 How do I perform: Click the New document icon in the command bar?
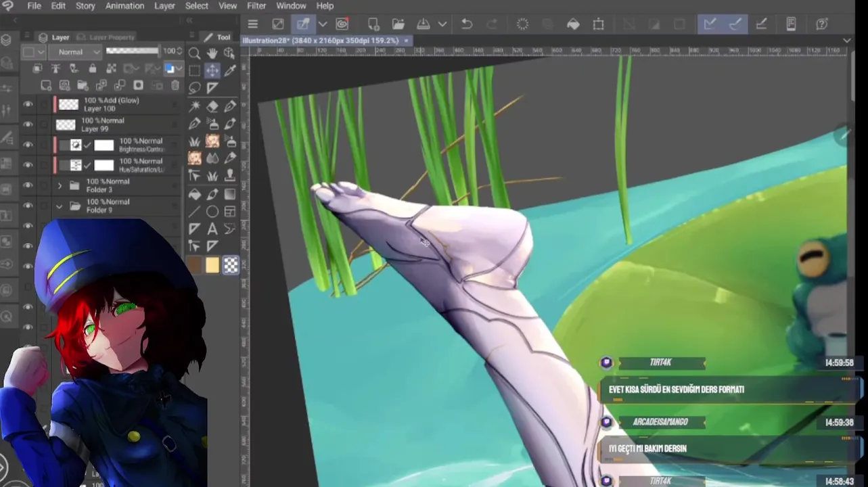tap(373, 24)
